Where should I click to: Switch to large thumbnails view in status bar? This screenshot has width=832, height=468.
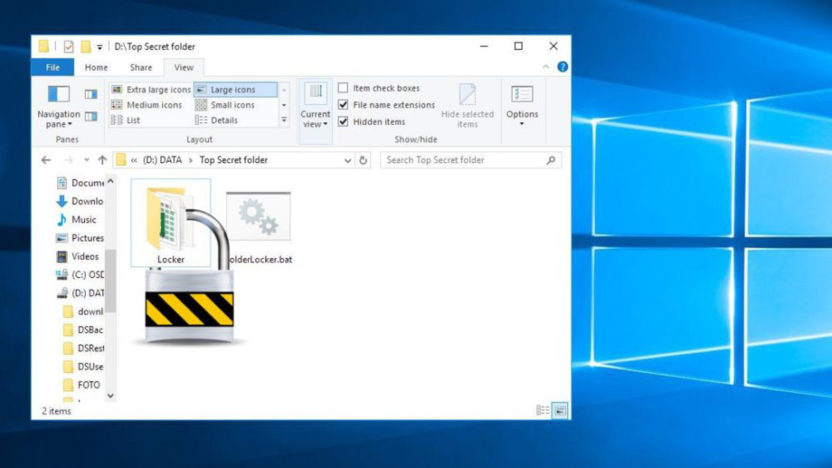(x=560, y=410)
